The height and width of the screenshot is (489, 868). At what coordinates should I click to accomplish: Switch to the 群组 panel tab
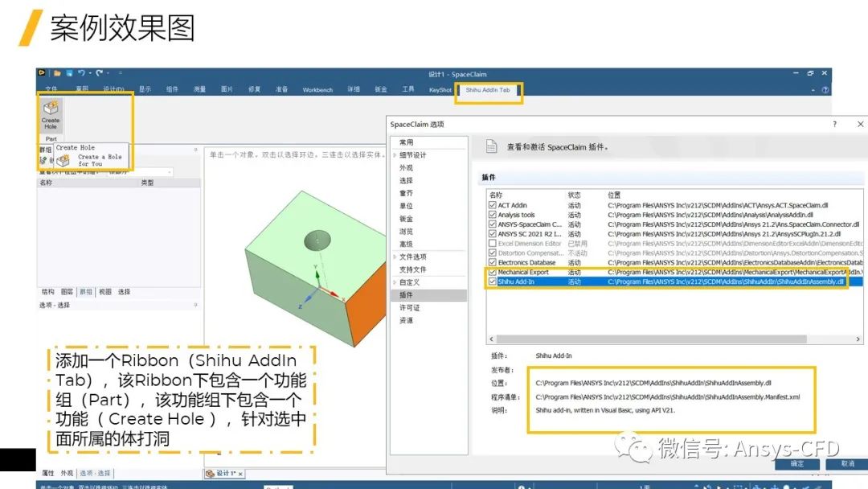pos(86,292)
